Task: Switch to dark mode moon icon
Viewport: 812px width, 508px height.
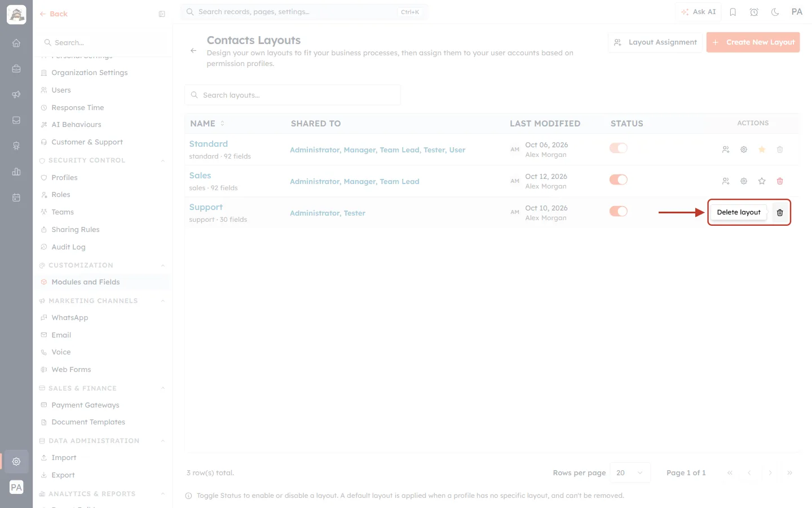Action: click(775, 12)
